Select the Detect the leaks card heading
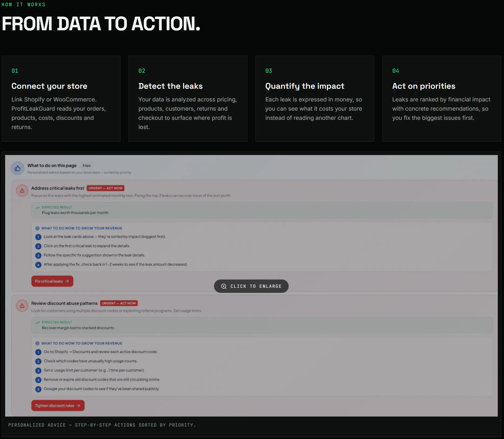This screenshot has height=439, width=504. click(x=171, y=86)
